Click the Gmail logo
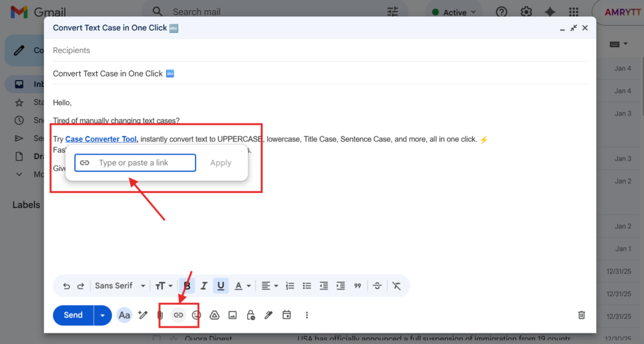Screen dimensions: 644x344 coord(38,12)
